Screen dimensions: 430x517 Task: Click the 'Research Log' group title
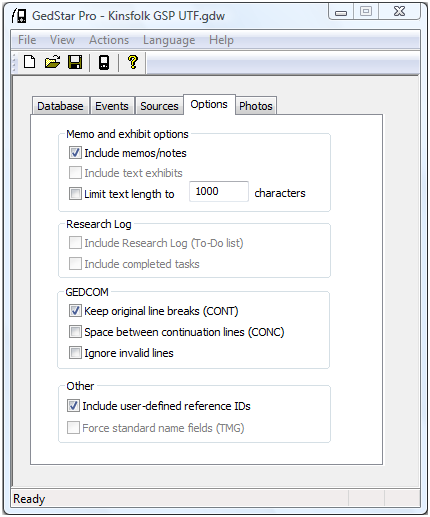point(99,224)
